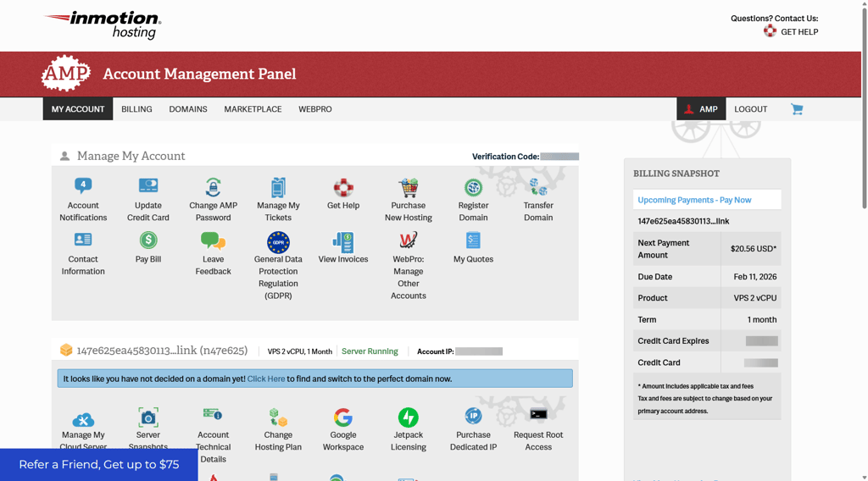Open the DOMAINS menu
The width and height of the screenshot is (868, 481).
pyautogui.click(x=188, y=109)
